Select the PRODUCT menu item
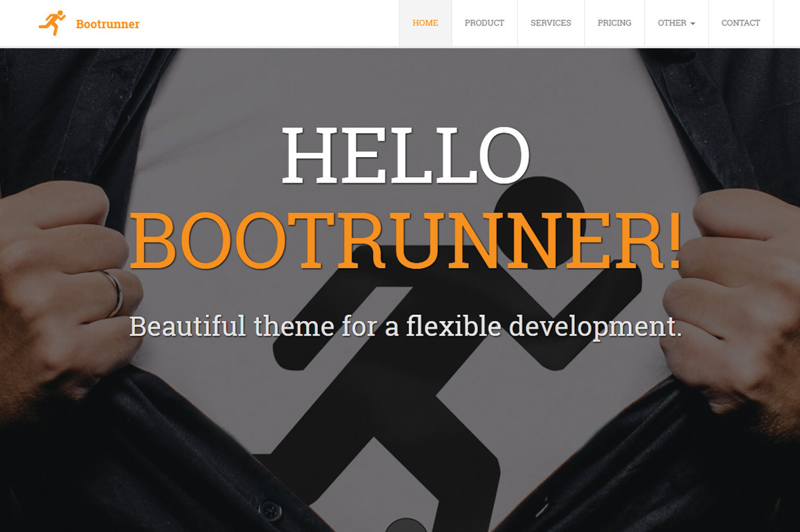Screen dimensions: 800x532 [x=485, y=23]
